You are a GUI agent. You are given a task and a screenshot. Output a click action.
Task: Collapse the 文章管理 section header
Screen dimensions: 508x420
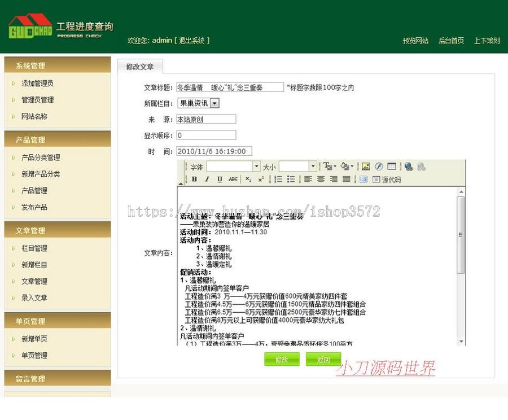click(x=58, y=230)
